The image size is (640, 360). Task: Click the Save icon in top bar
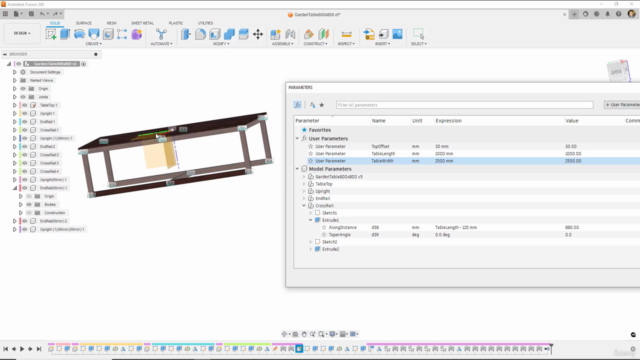[31, 14]
